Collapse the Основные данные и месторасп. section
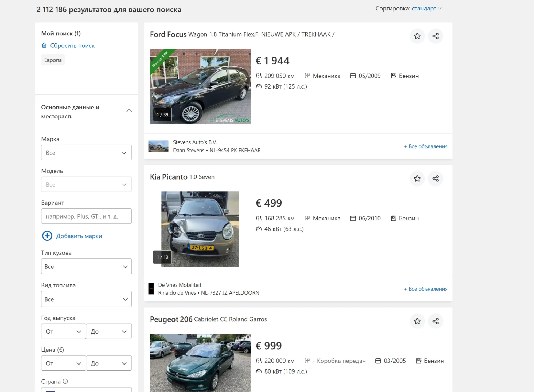Viewport: 534px width, 392px height. (x=129, y=110)
